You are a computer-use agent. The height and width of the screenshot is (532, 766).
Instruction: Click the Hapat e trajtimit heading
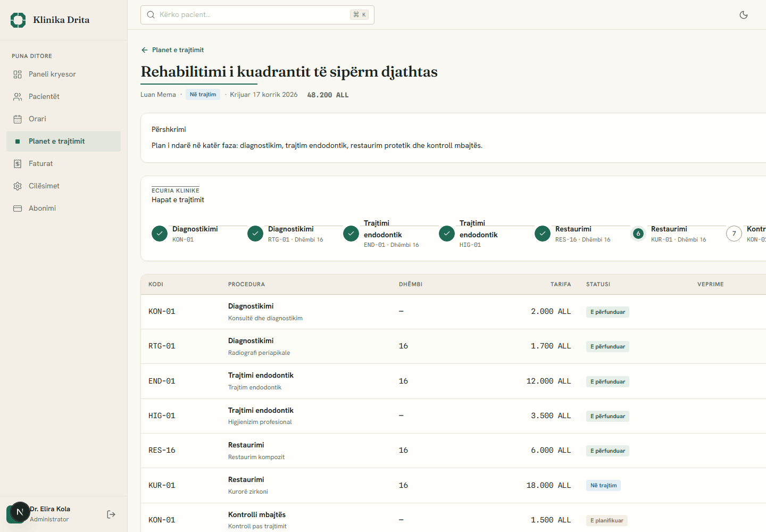178,200
